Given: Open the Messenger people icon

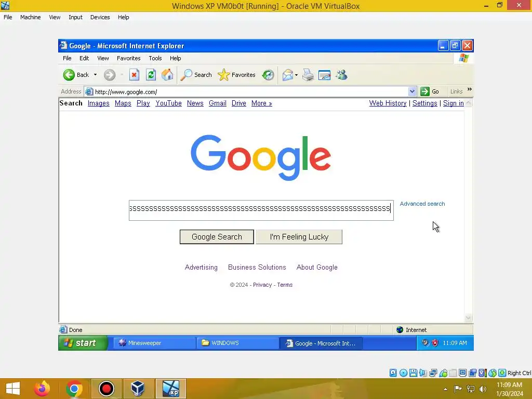Looking at the screenshot, I should pyautogui.click(x=342, y=75).
